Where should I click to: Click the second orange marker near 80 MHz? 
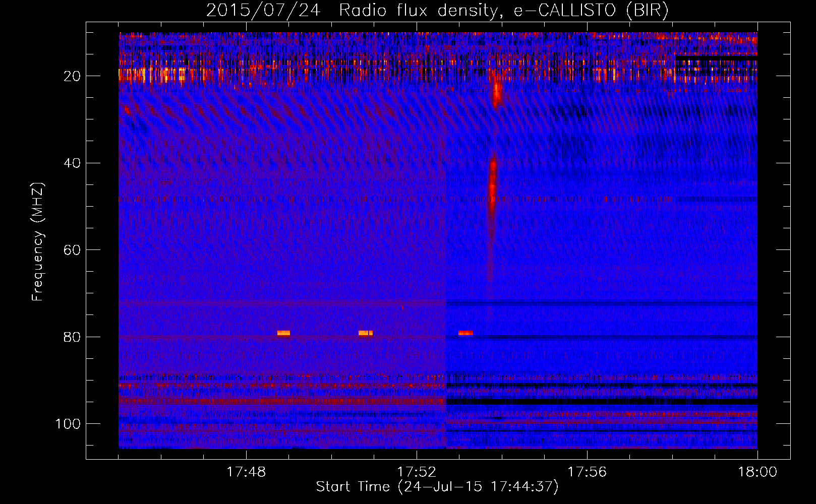pos(366,333)
